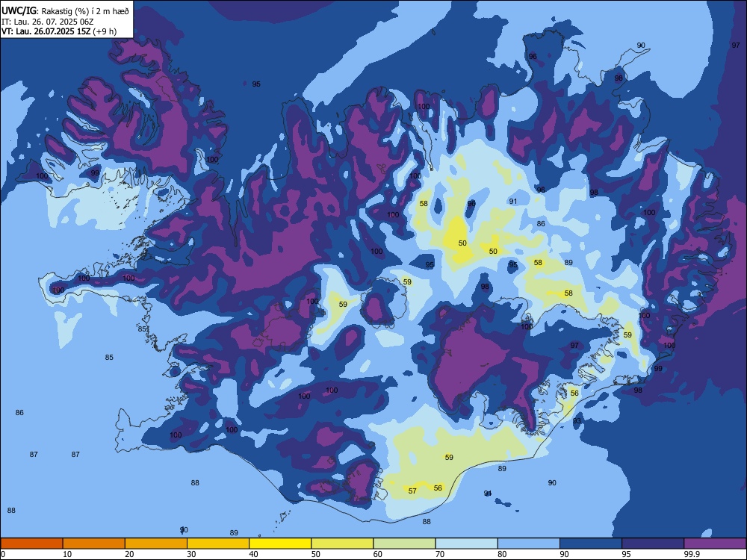Click the pale yellow 50–60 legend swatch

click(342, 544)
